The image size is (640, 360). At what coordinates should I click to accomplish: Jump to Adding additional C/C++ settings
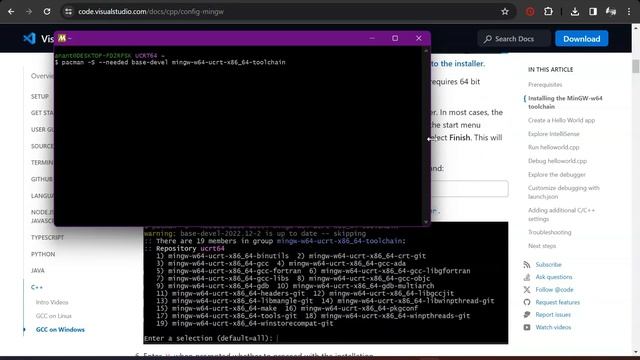[x=561, y=215]
